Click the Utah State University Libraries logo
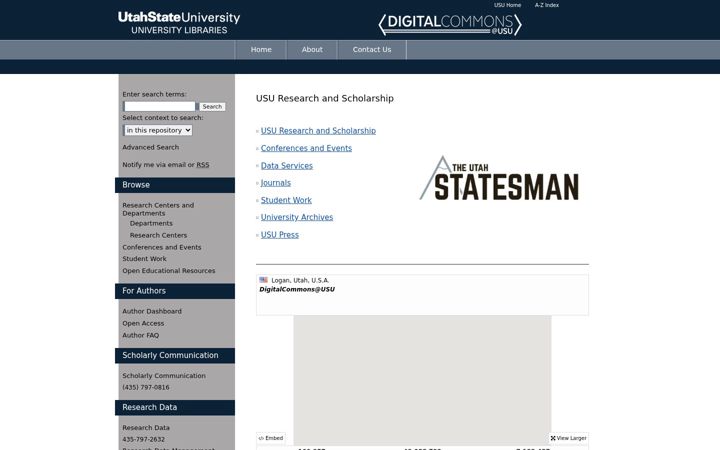 (x=179, y=23)
